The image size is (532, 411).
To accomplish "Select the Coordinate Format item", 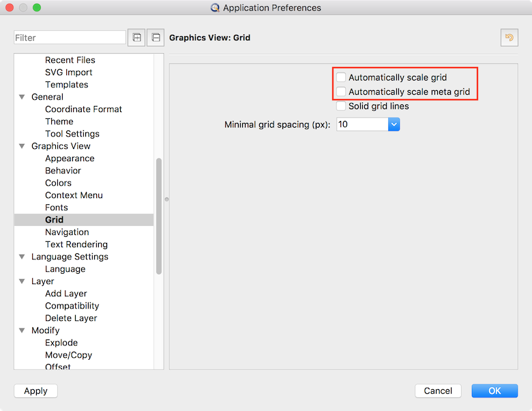I will point(83,109).
